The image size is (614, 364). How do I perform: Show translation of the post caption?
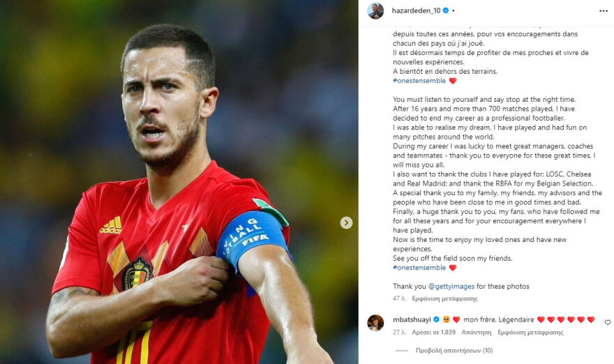445,298
